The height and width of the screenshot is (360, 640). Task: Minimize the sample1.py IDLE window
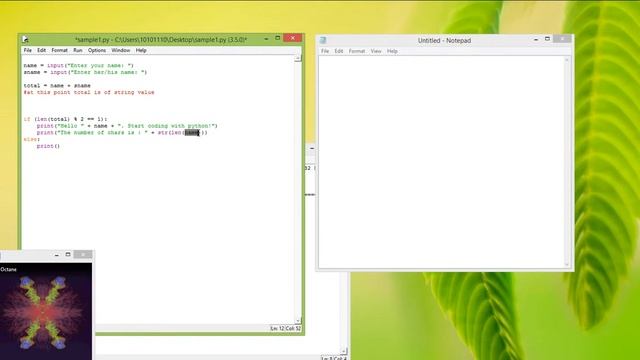266,39
